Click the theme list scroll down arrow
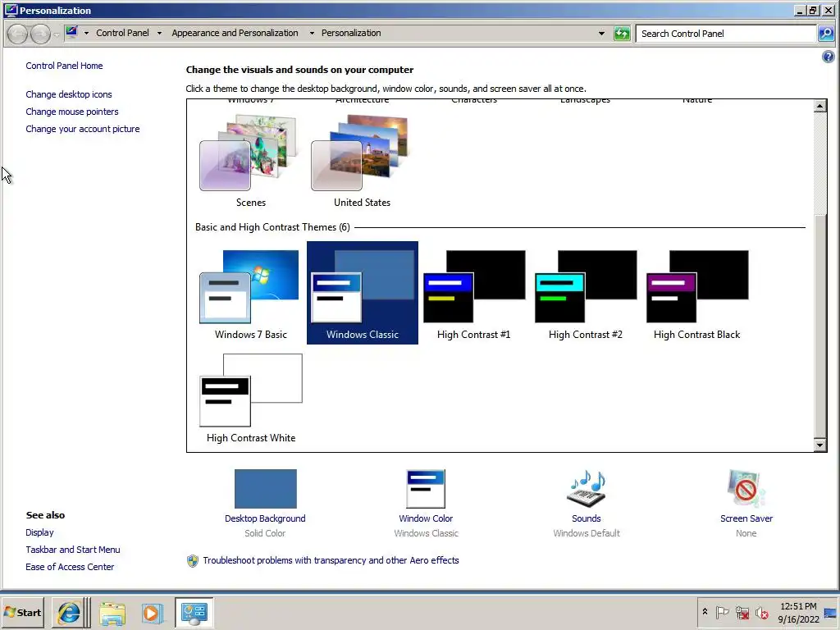 pos(819,445)
